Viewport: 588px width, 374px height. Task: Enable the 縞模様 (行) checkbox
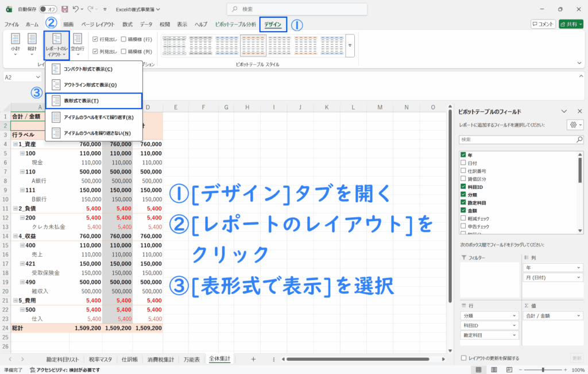pos(123,40)
